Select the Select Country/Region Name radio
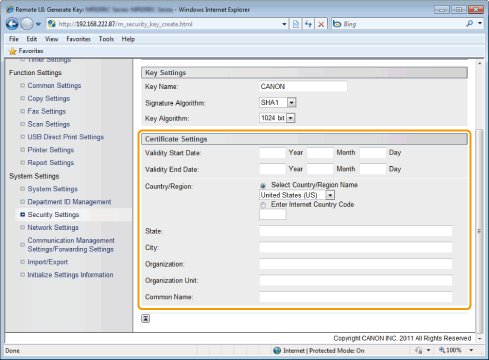The image size is (489, 360). (x=263, y=186)
